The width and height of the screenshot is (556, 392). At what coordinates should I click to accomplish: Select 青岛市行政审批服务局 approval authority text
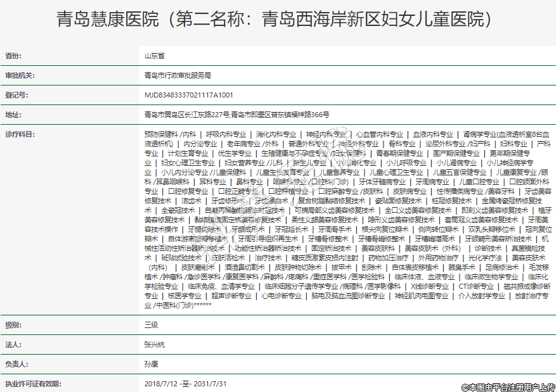coord(178,75)
